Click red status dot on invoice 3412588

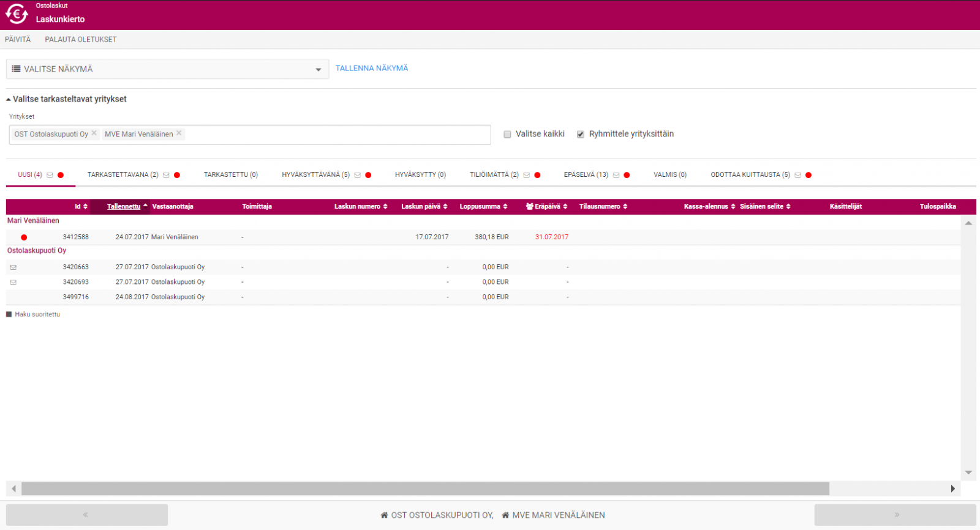pyautogui.click(x=24, y=237)
